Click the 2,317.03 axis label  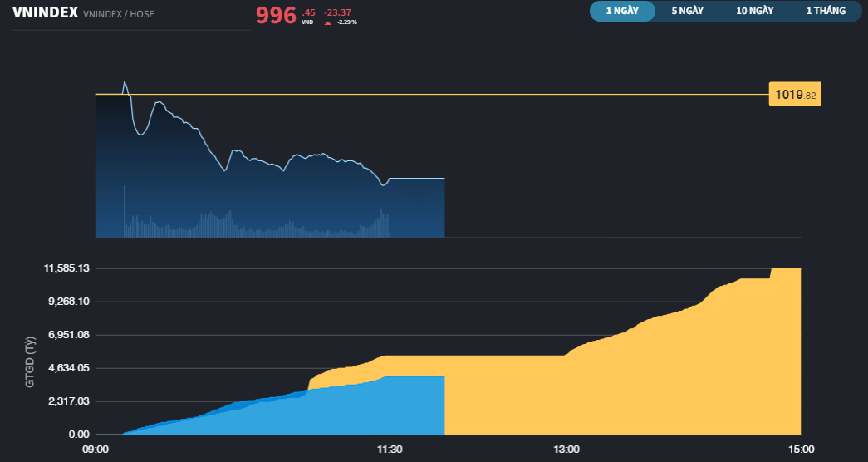[69, 401]
